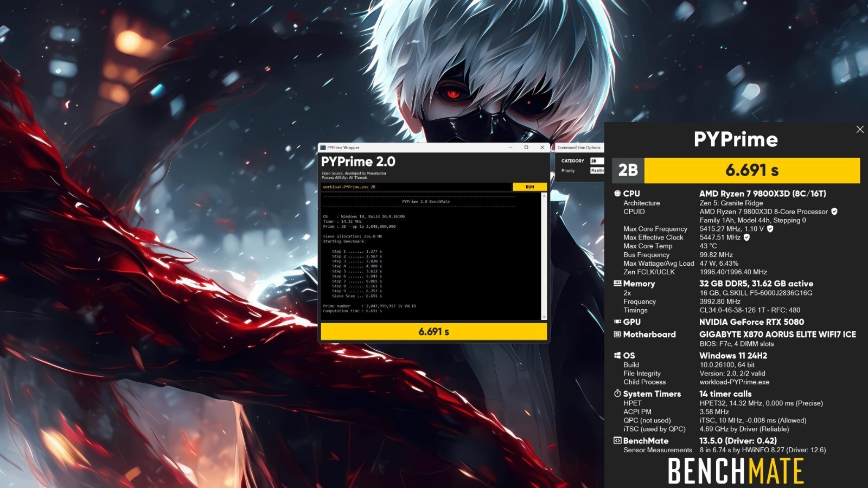Screen dimensions: 868x488
Task: Maximize the PYPrime Wrapper window
Action: (x=526, y=147)
